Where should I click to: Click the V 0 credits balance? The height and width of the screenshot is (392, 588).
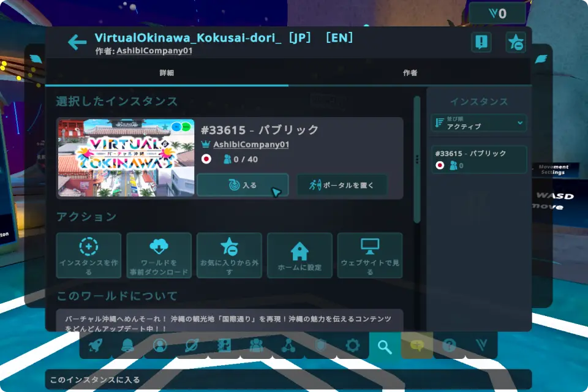pos(497,14)
